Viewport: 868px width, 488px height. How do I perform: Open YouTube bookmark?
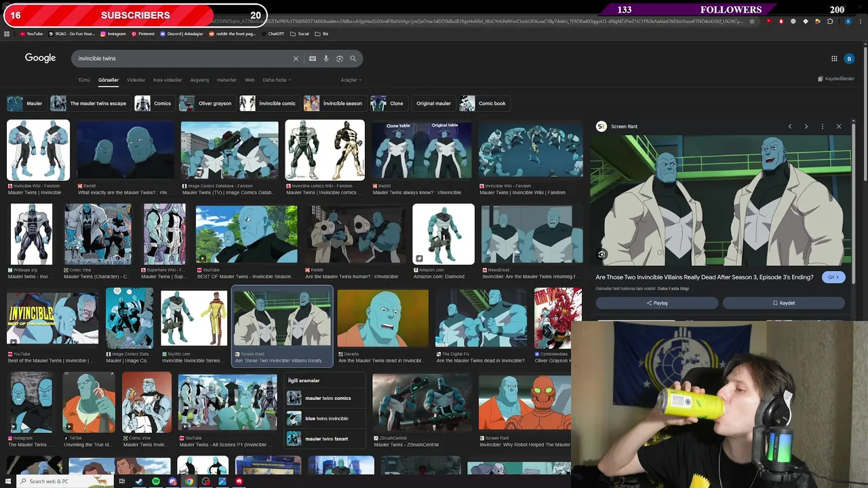coord(31,34)
